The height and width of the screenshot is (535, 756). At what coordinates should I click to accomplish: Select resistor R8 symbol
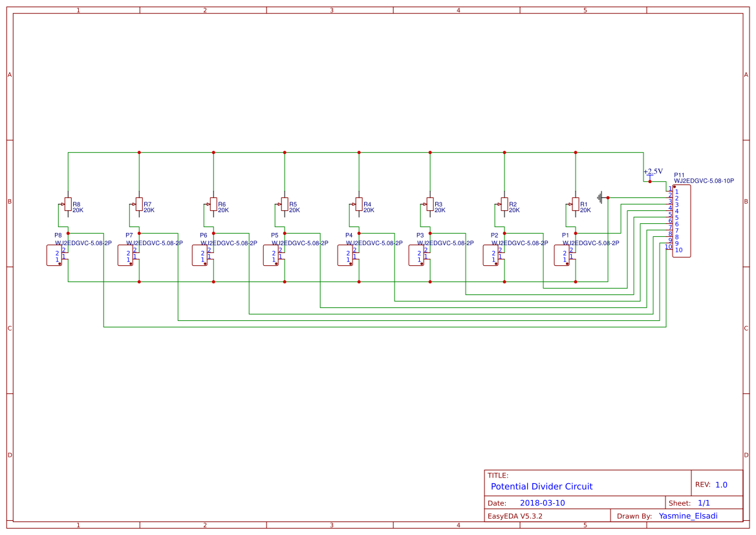68,204
